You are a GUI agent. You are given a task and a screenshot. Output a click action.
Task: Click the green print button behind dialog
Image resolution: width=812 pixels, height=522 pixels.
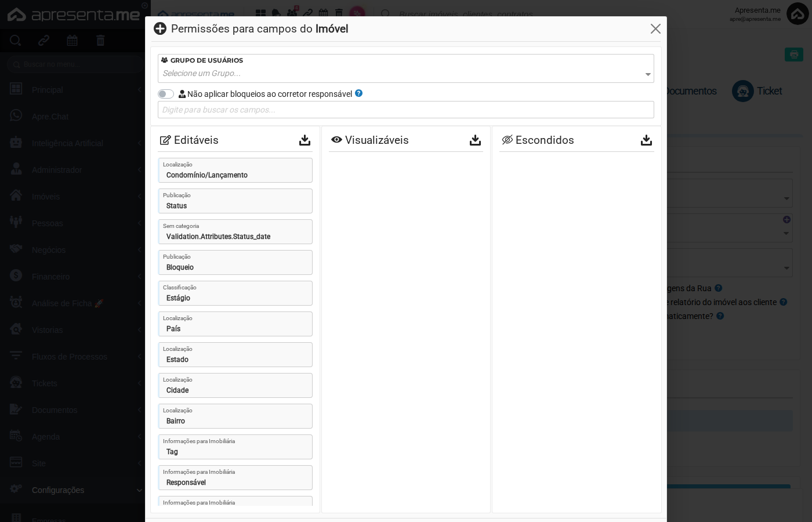tap(793, 55)
